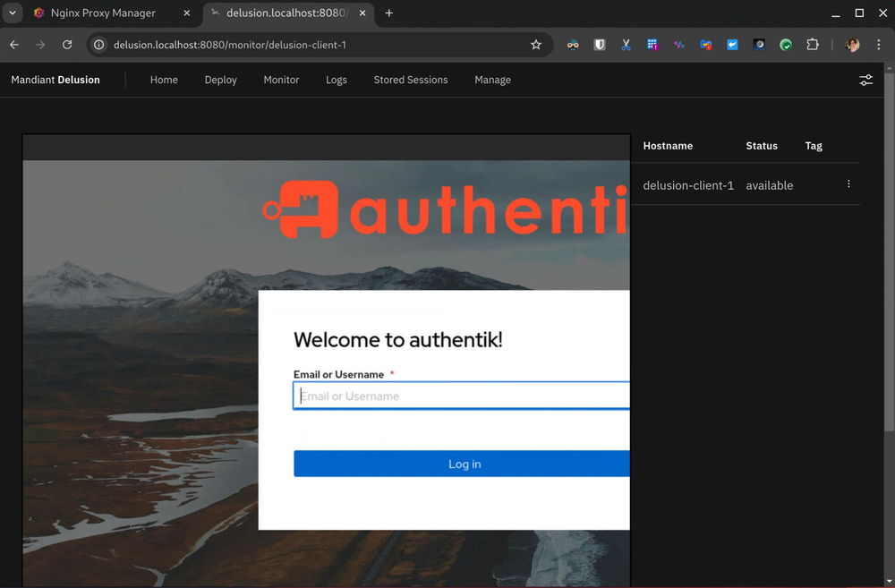The width and height of the screenshot is (895, 588).
Task: Switch to the Nginx Proxy Manager tab
Action: tap(103, 13)
